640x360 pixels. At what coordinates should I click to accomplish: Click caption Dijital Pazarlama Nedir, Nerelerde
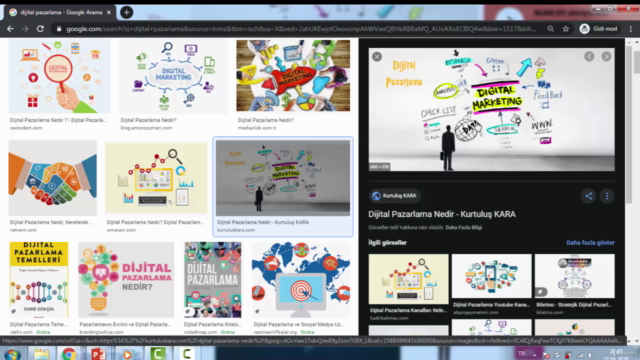[x=51, y=222]
